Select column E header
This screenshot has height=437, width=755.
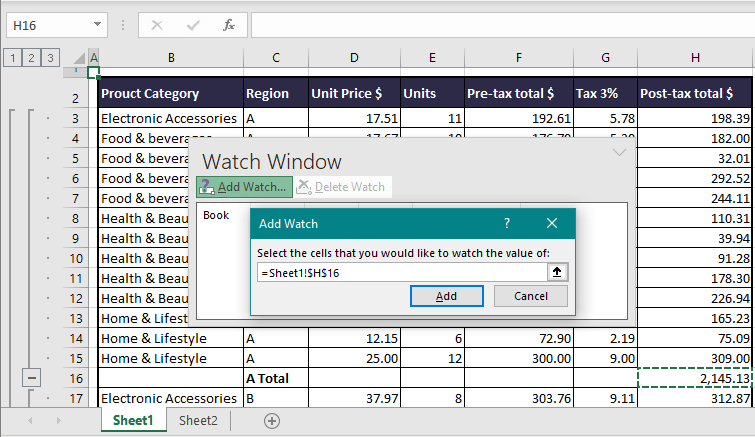[x=432, y=58]
